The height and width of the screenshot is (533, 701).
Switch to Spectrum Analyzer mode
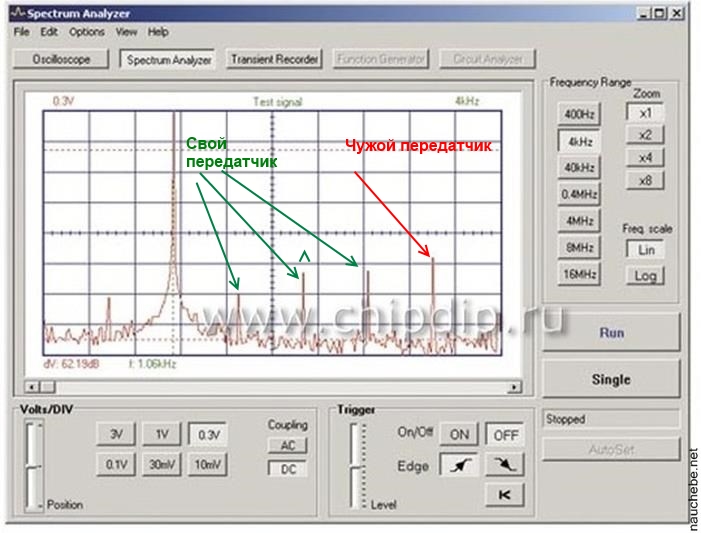(169, 59)
